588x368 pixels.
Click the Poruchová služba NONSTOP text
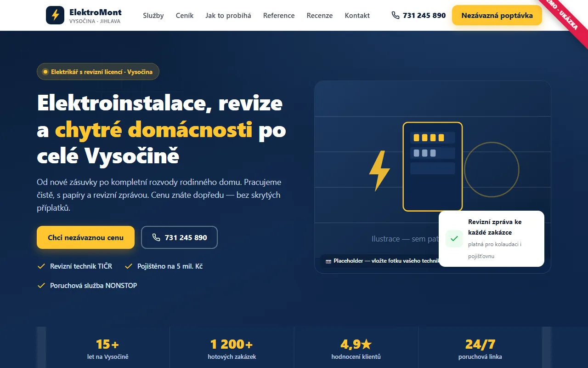(94, 286)
